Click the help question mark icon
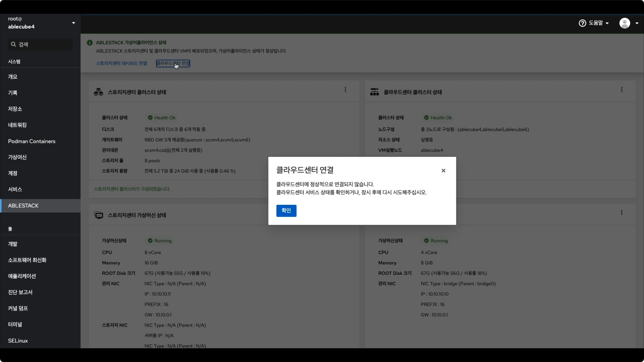Screen dimensions: 644x362 coord(582,23)
